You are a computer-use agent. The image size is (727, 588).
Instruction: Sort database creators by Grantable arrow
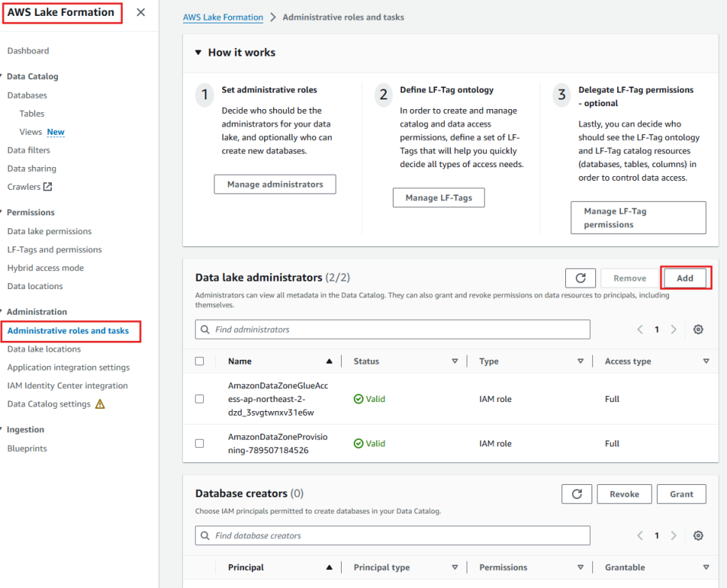[x=706, y=567]
